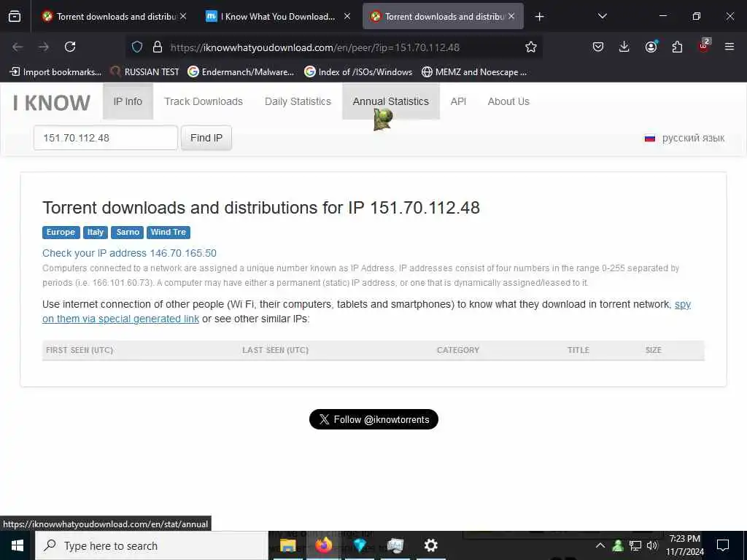Open Track Downloads page
747x560 pixels.
tap(204, 101)
